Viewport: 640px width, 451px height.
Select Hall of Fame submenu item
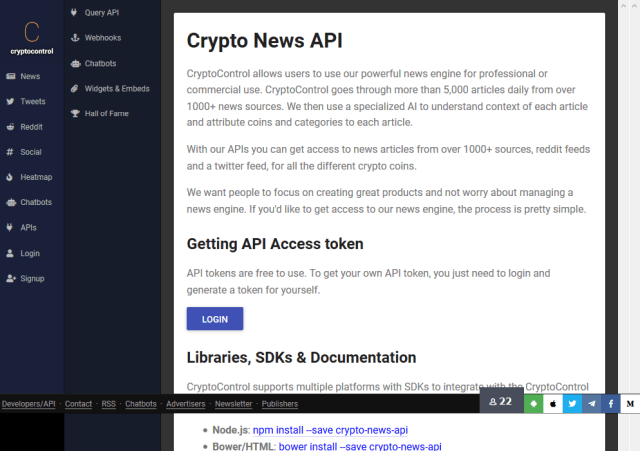[107, 113]
